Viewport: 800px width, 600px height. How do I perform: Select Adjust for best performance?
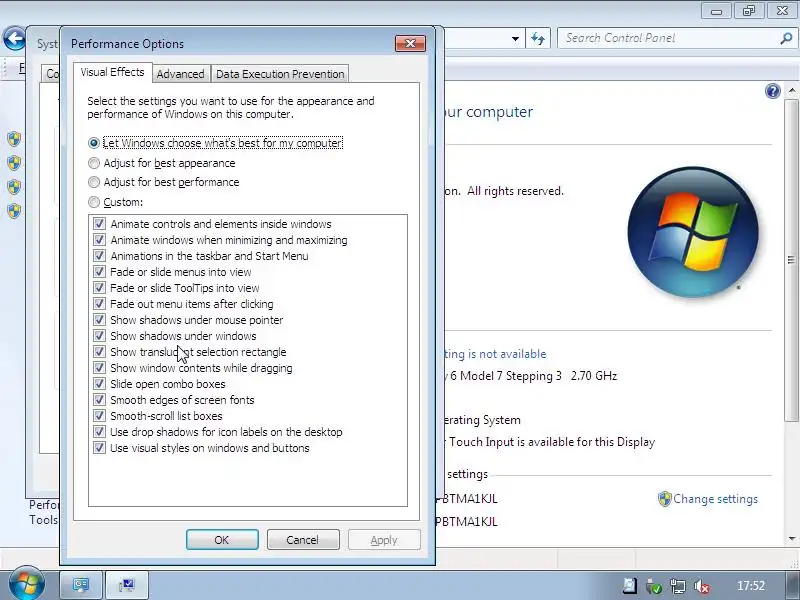click(164, 182)
